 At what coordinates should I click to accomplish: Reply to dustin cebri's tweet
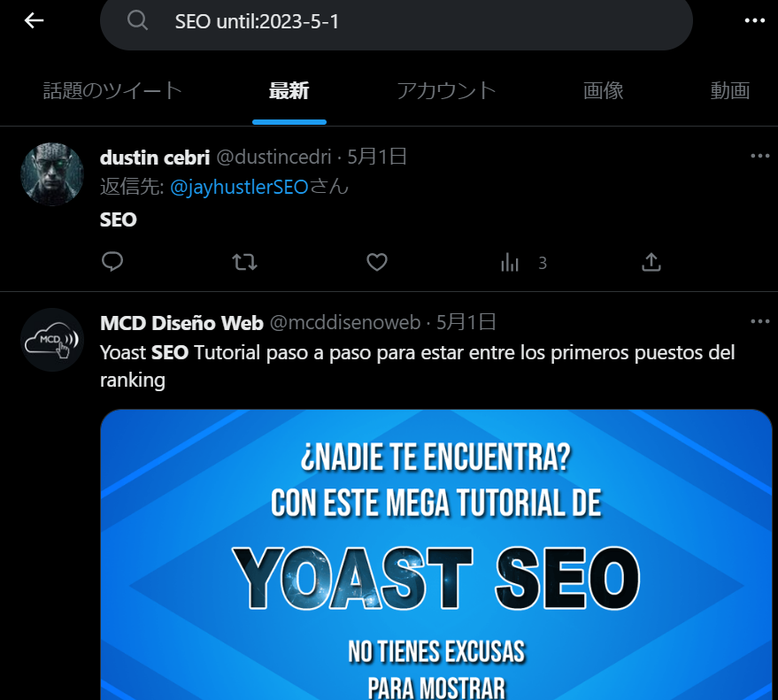coord(112,261)
